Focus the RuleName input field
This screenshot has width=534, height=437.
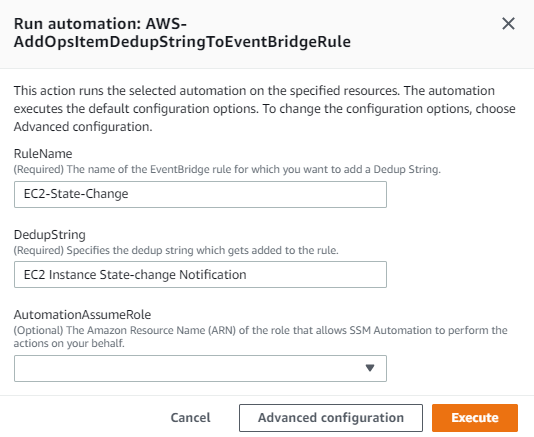pyautogui.click(x=200, y=194)
